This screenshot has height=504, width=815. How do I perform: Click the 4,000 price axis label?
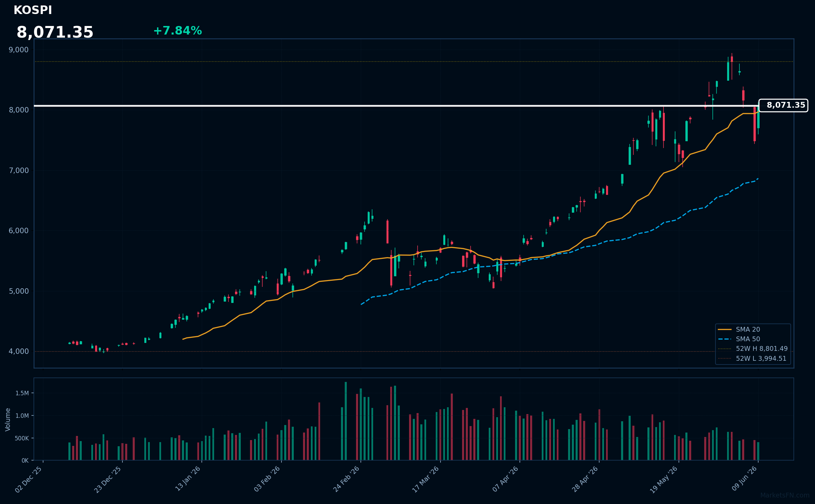[x=18, y=352]
